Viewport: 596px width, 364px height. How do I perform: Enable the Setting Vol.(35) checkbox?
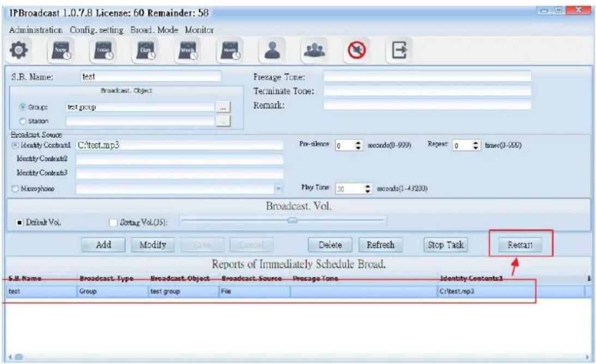pyautogui.click(x=113, y=222)
